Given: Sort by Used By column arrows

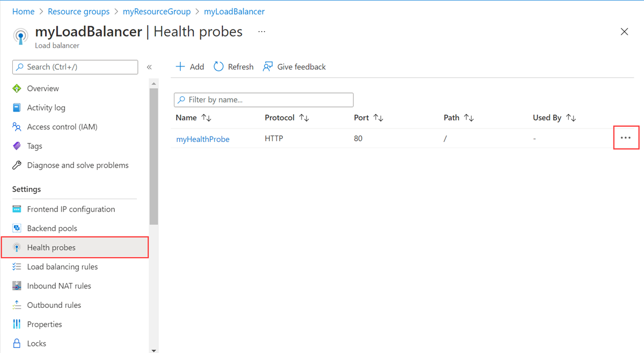Looking at the screenshot, I should click(x=571, y=118).
